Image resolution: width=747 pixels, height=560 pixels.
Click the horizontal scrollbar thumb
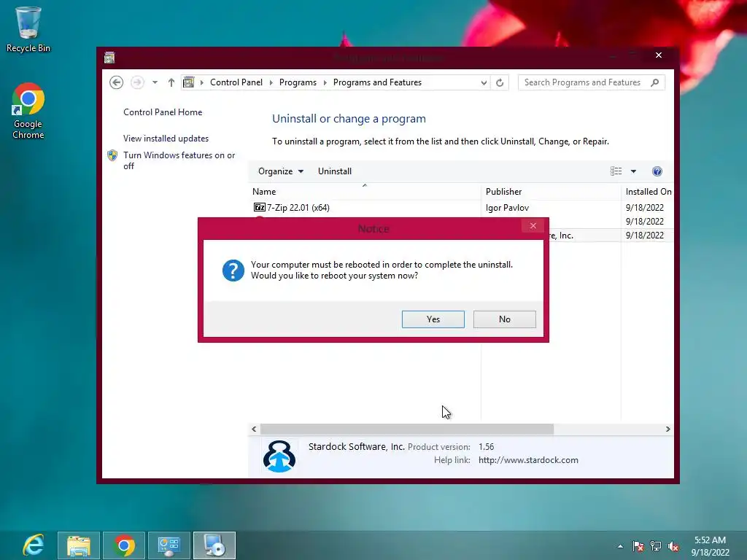(x=407, y=429)
